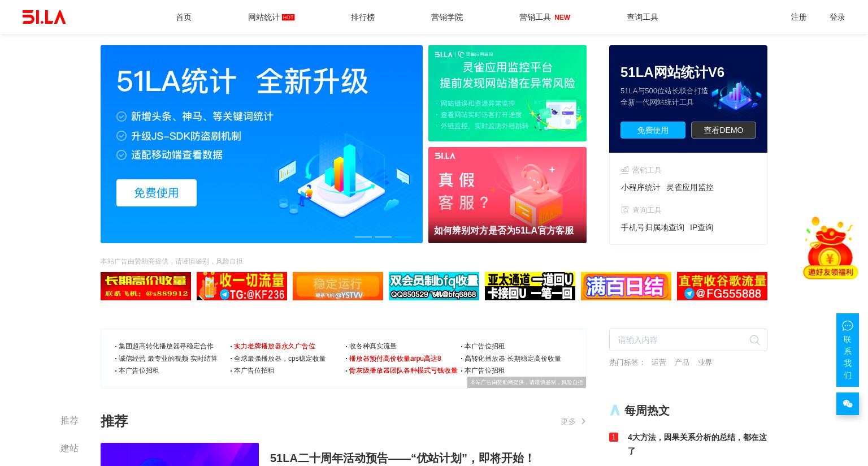Open the recommended article thumbnail image
Screen dimensions: 868x466
tap(180, 455)
